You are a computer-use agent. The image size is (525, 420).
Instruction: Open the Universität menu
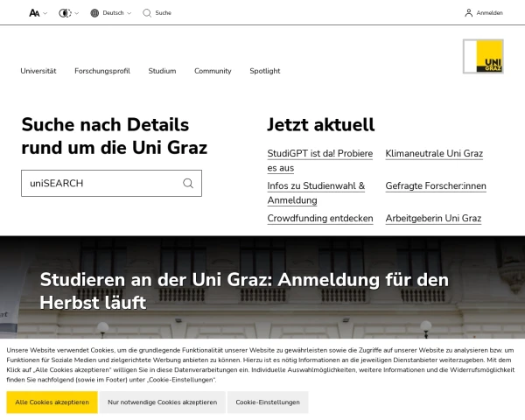[38, 71]
